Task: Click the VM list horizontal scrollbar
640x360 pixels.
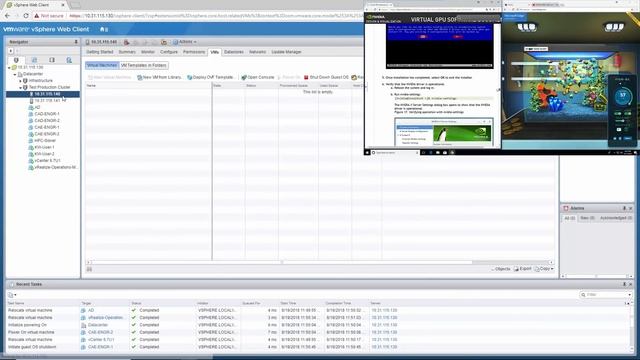Action: coord(282,262)
